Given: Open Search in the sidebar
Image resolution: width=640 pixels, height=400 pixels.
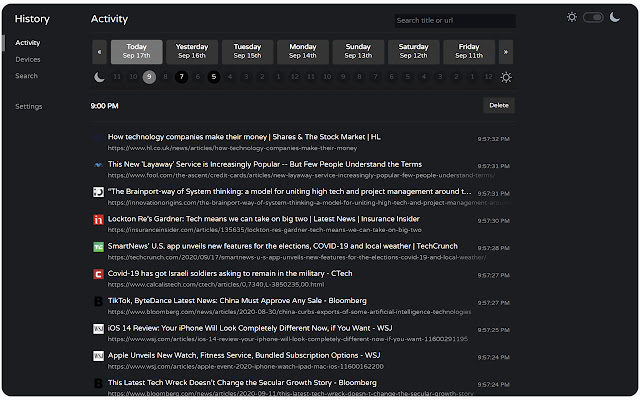Looking at the screenshot, I should [27, 76].
